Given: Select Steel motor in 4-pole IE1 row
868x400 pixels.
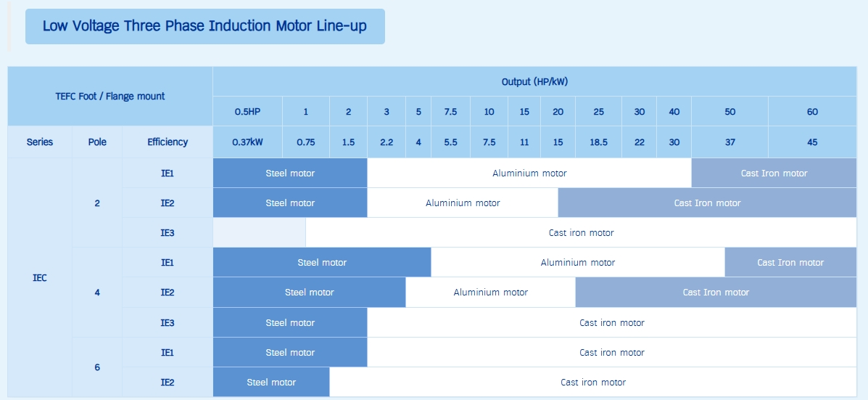Looking at the screenshot, I should click(x=322, y=263).
